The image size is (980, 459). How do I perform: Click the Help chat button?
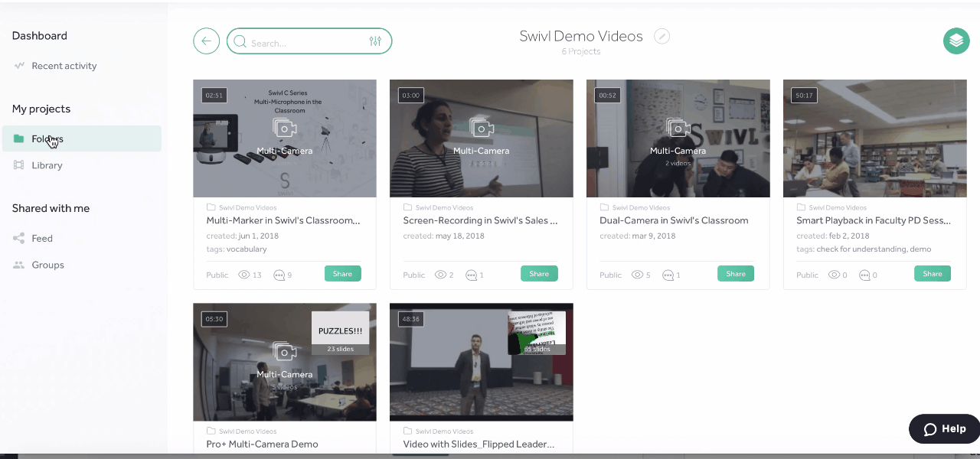[x=944, y=429]
